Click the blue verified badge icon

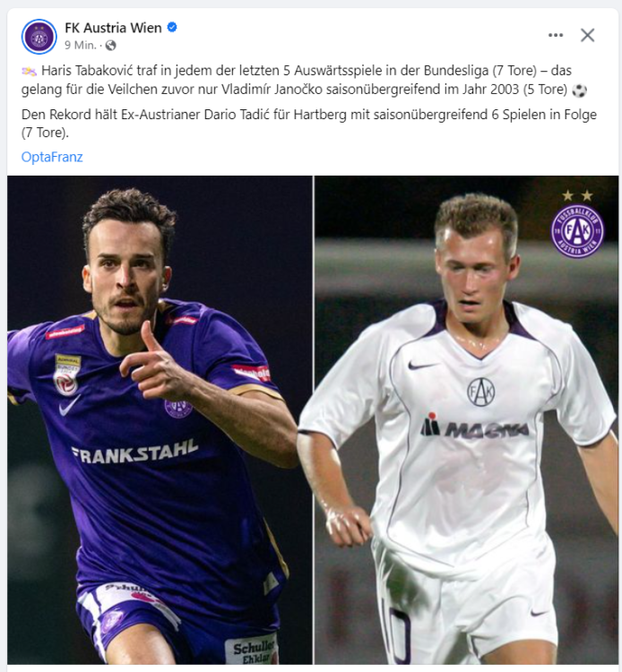[x=172, y=28]
